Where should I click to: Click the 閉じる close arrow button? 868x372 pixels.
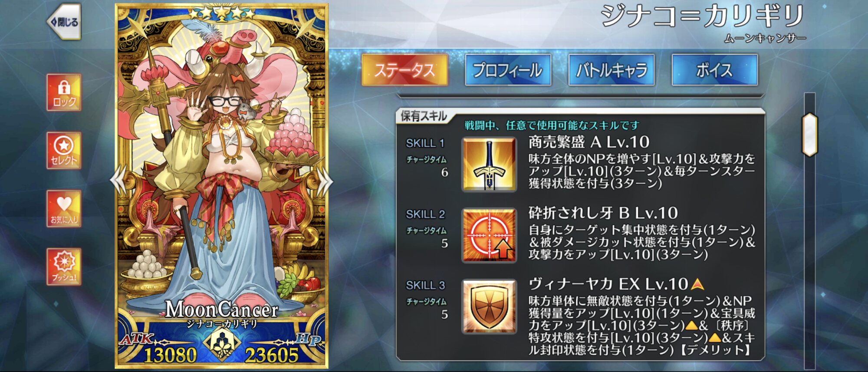pyautogui.click(x=64, y=22)
